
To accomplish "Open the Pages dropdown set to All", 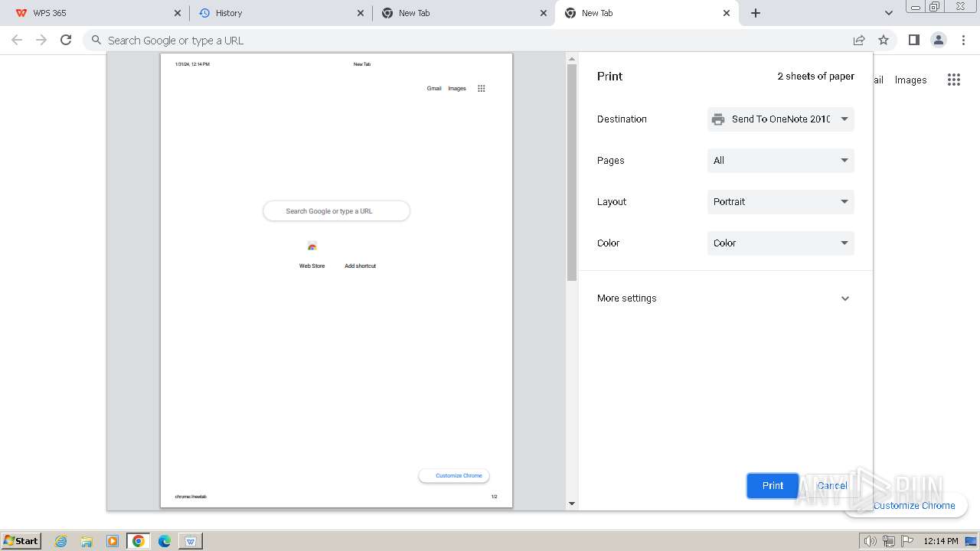I will [x=780, y=161].
